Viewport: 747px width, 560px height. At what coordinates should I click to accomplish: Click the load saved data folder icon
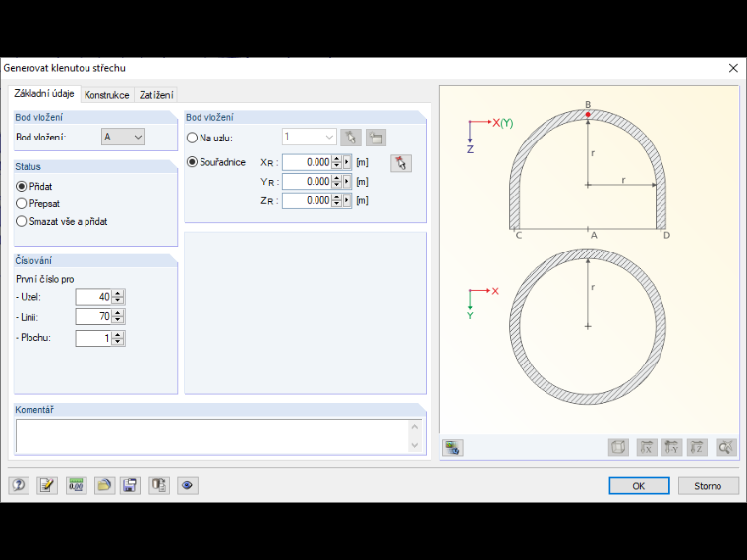coord(104,485)
